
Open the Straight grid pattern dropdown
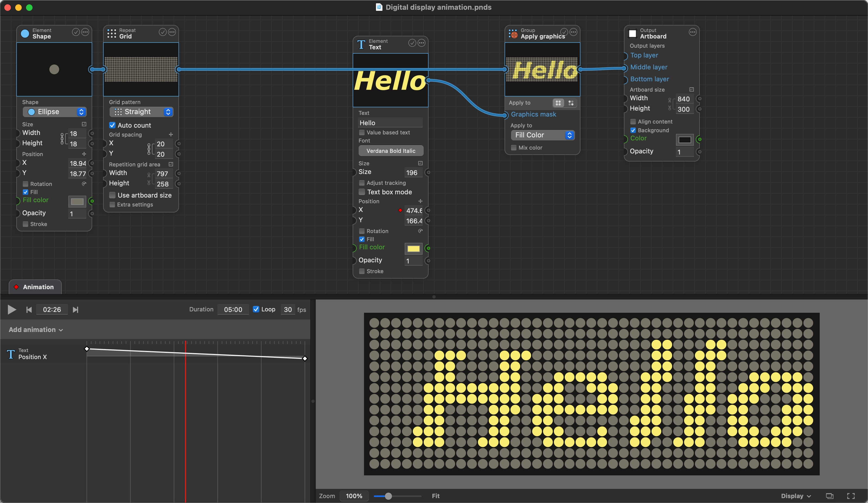[x=141, y=112]
